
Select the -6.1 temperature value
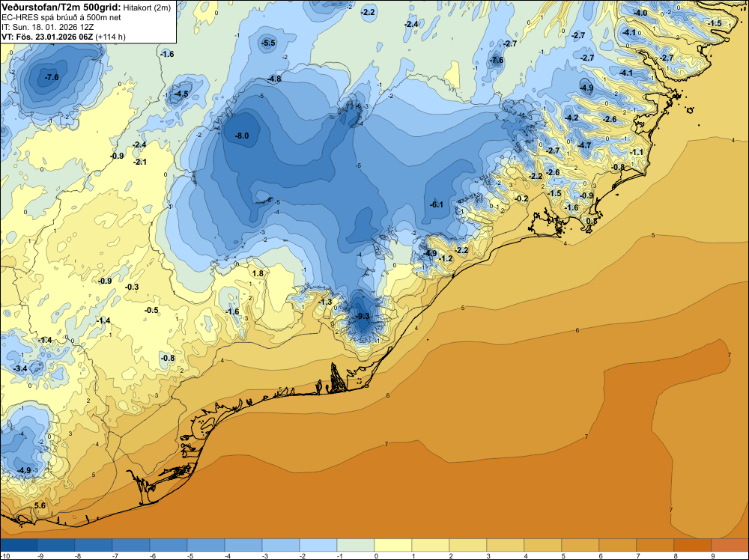[x=437, y=205]
